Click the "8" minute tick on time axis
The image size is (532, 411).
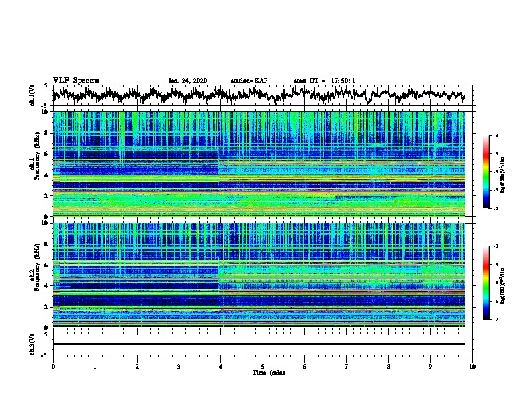(x=388, y=367)
